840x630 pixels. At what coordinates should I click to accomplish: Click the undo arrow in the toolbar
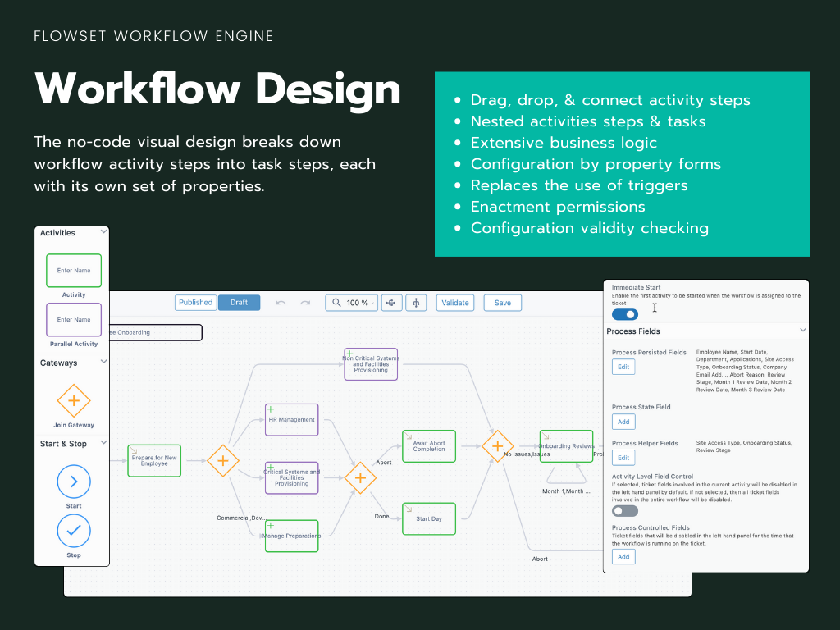281,303
